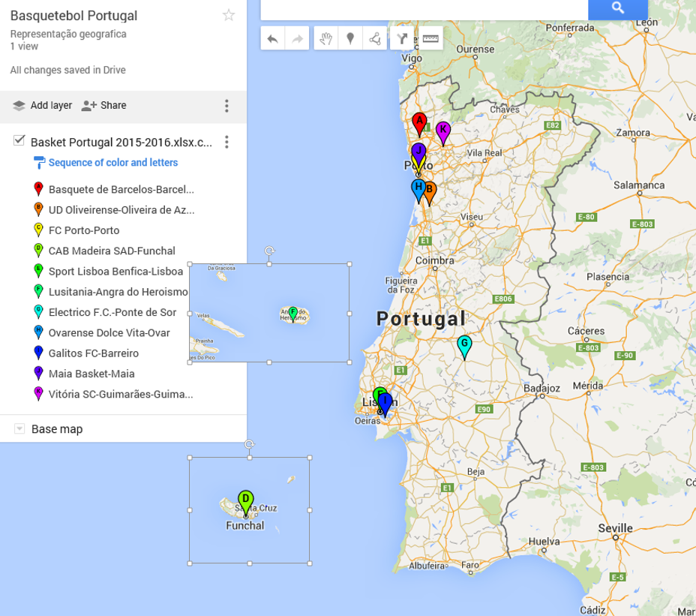The width and height of the screenshot is (696, 616).
Task: Open the Basket Portugal layer three-dot menu
Action: point(226,142)
